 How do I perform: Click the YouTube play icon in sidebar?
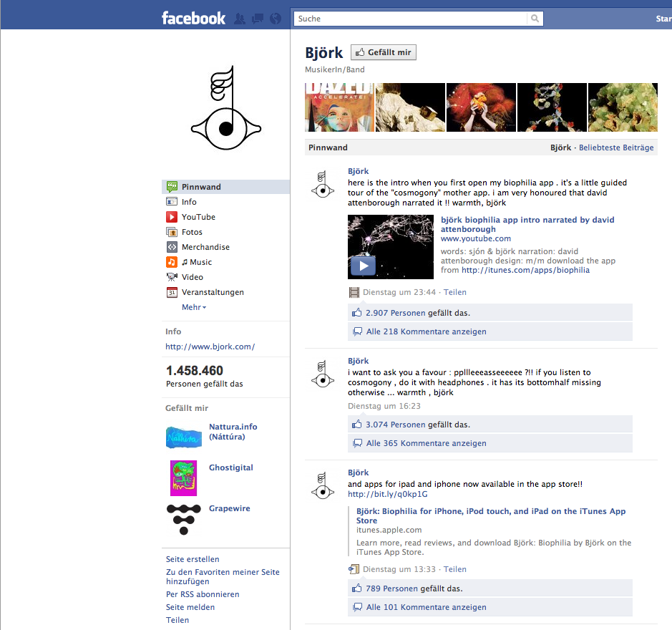[172, 217]
